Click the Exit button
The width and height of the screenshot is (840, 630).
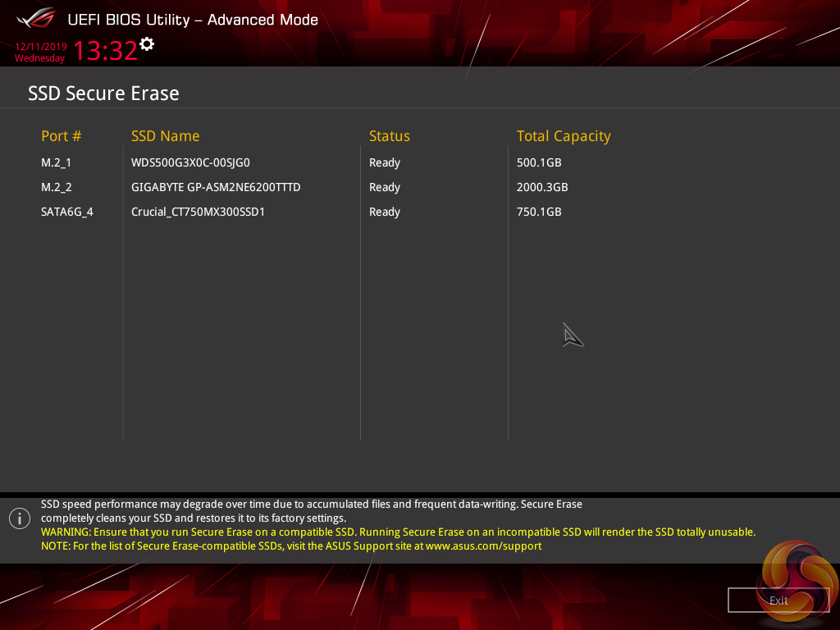point(778,600)
